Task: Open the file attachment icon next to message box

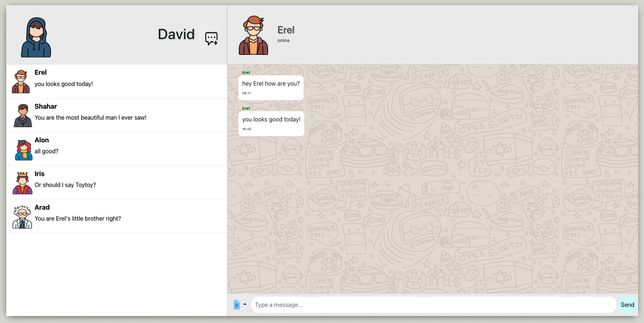Action: click(236, 304)
